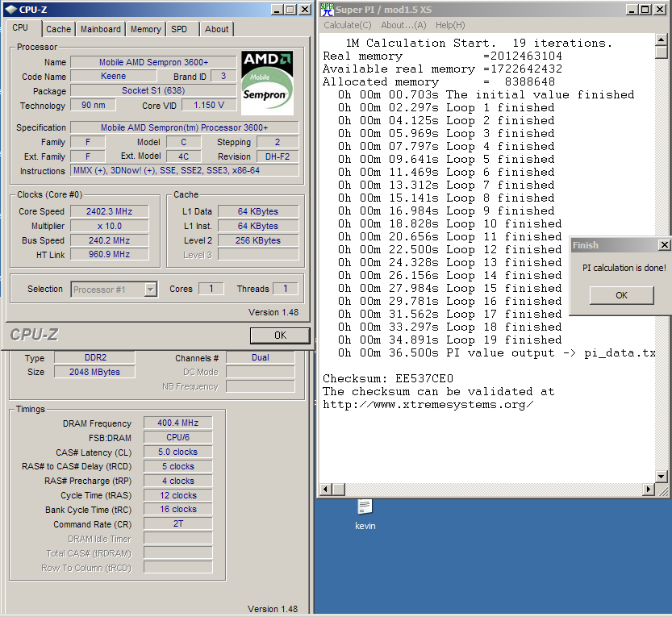This screenshot has height=617, width=672.
Task: Click the Channels # value Dual
Action: [x=260, y=357]
